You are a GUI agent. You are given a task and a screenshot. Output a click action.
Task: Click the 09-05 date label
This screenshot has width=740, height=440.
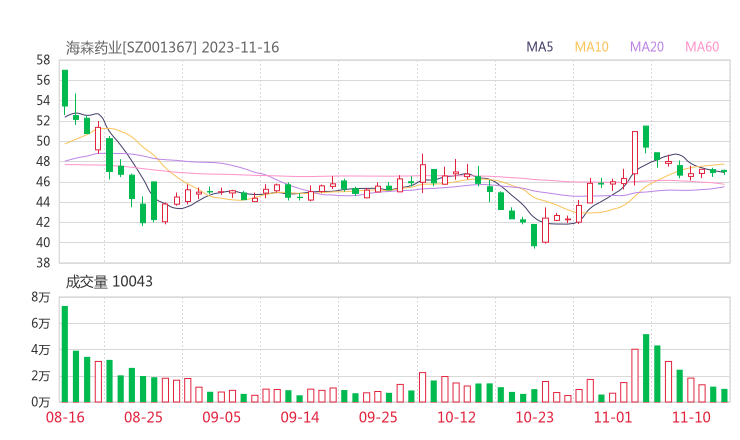point(222,417)
